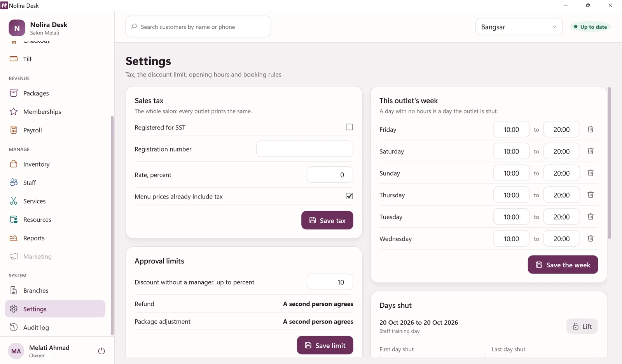
Task: Remove Saturday hours with trash icon
Action: click(591, 151)
